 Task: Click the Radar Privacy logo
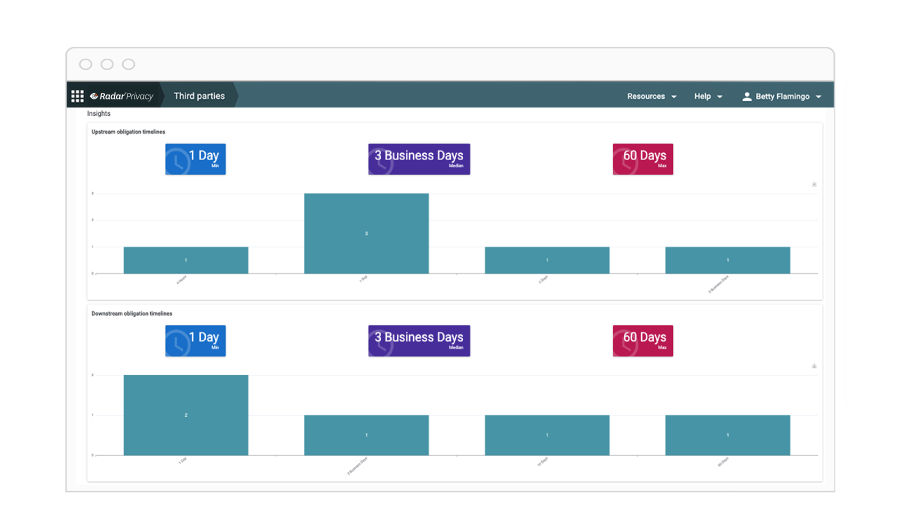[x=121, y=96]
